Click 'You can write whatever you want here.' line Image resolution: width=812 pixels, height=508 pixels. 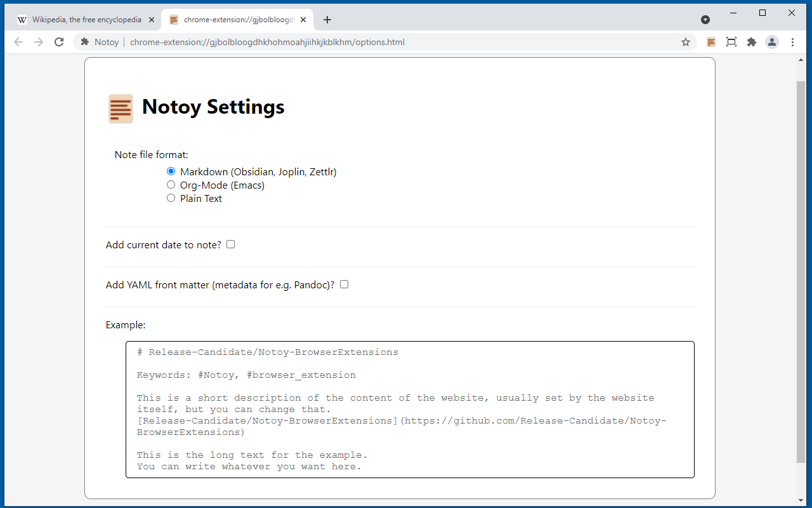coord(249,467)
